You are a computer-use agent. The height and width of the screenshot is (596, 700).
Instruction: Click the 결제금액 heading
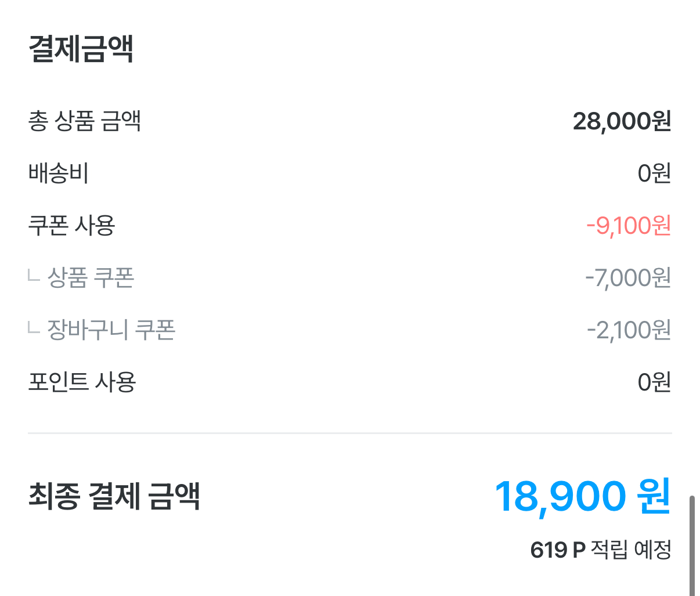coord(81,49)
